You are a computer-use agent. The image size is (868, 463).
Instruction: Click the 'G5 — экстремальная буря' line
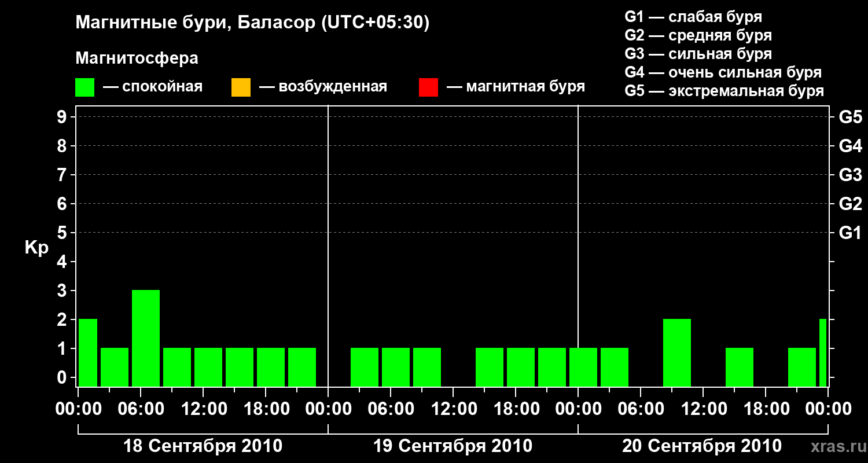724,91
